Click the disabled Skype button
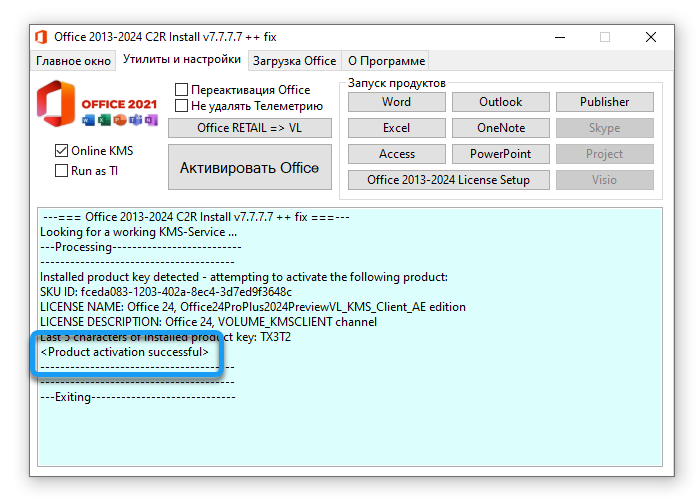The image size is (697, 500). pos(605,128)
